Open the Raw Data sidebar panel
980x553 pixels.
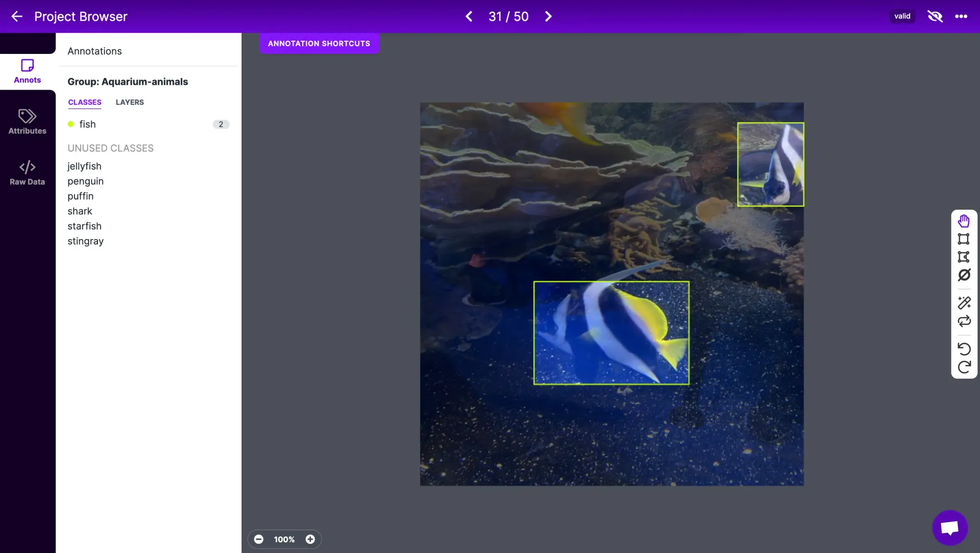click(x=27, y=172)
